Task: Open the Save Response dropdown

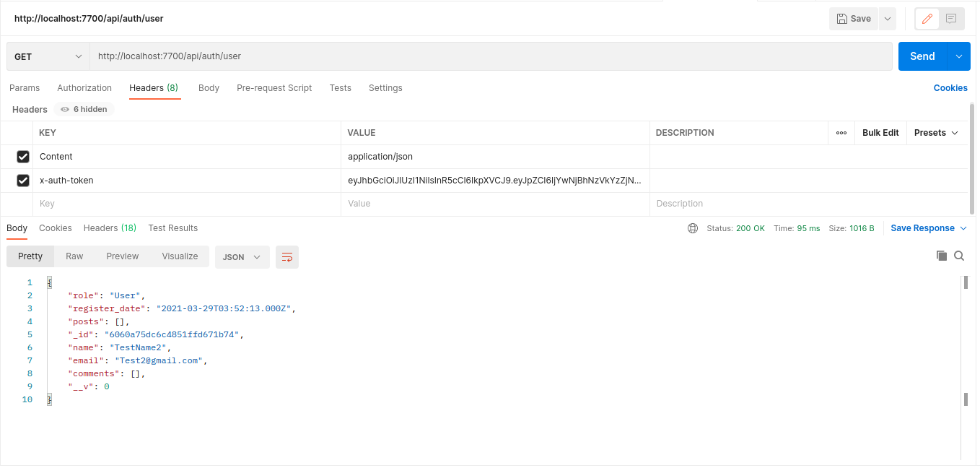Action: [x=928, y=228]
